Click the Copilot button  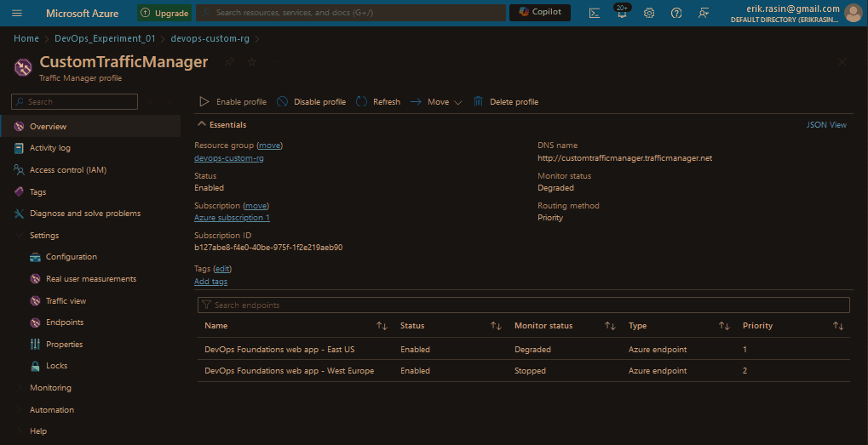540,12
